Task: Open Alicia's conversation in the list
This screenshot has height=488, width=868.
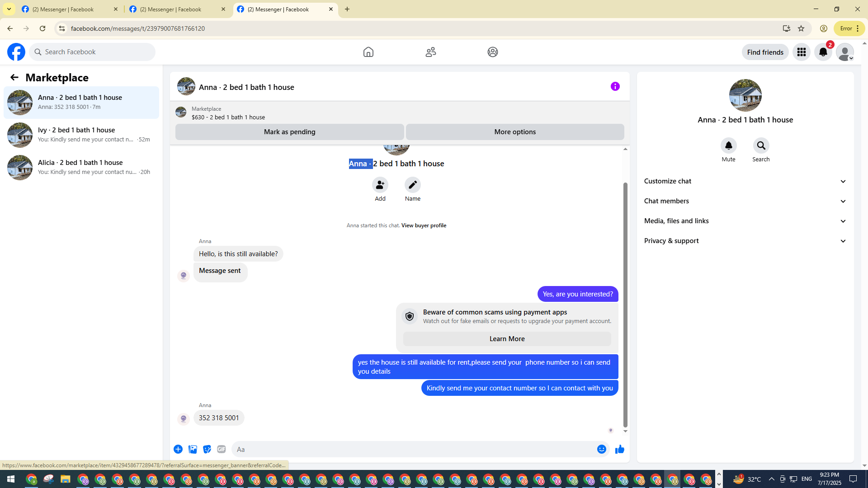Action: pyautogui.click(x=81, y=168)
